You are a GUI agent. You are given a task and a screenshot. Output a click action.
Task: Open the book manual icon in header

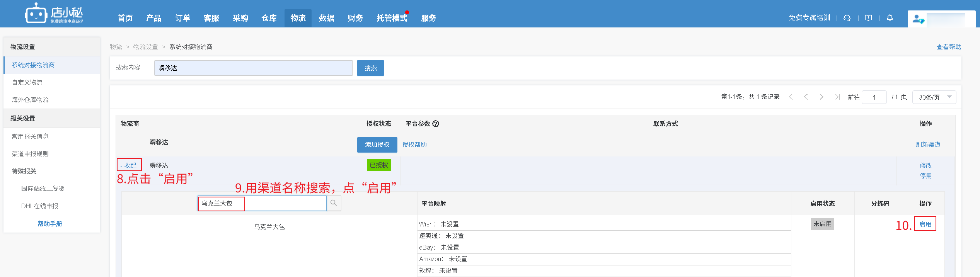pos(868,18)
